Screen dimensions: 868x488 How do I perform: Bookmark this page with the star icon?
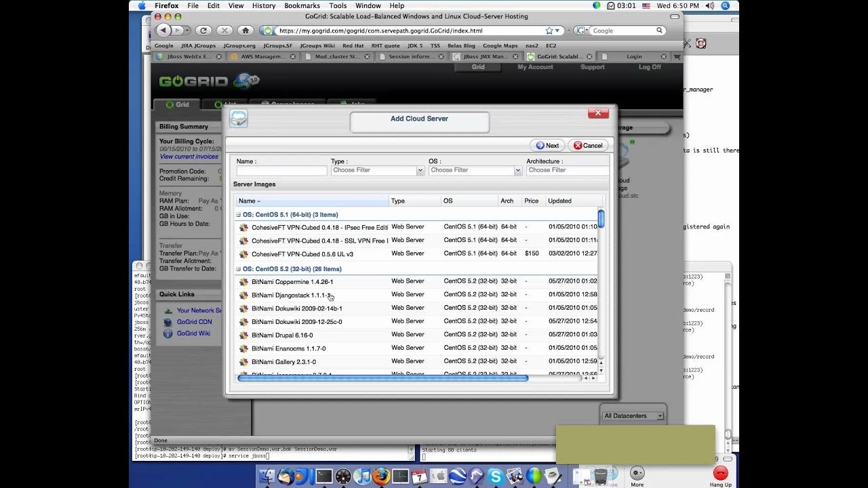point(549,30)
